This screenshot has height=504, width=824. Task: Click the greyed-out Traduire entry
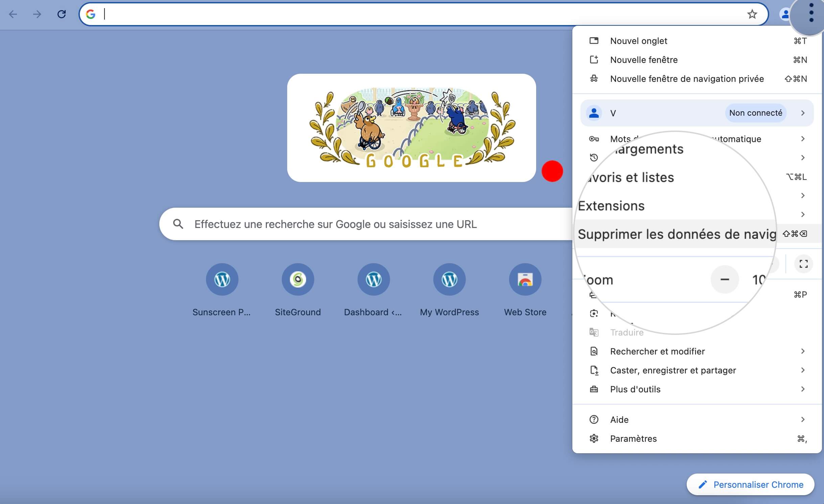tap(627, 333)
